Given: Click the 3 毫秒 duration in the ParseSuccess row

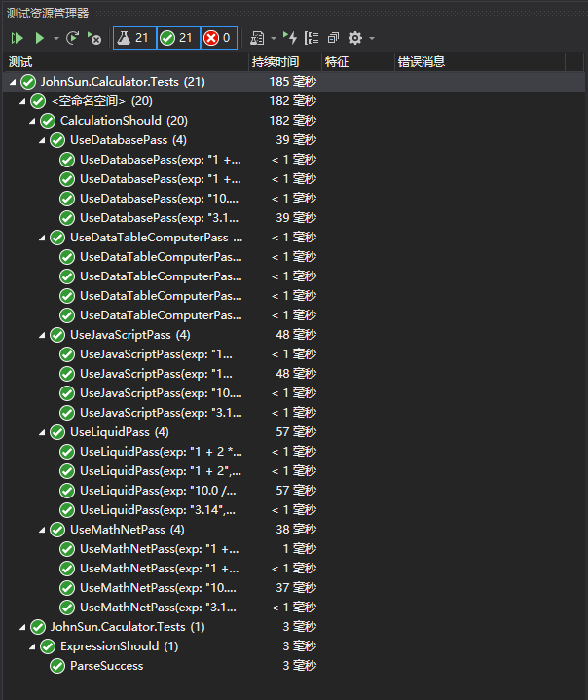Looking at the screenshot, I should pyautogui.click(x=300, y=666).
